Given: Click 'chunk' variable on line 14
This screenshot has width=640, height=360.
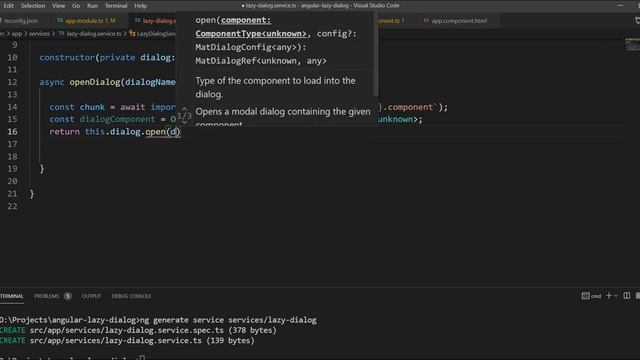Looking at the screenshot, I should [x=92, y=107].
